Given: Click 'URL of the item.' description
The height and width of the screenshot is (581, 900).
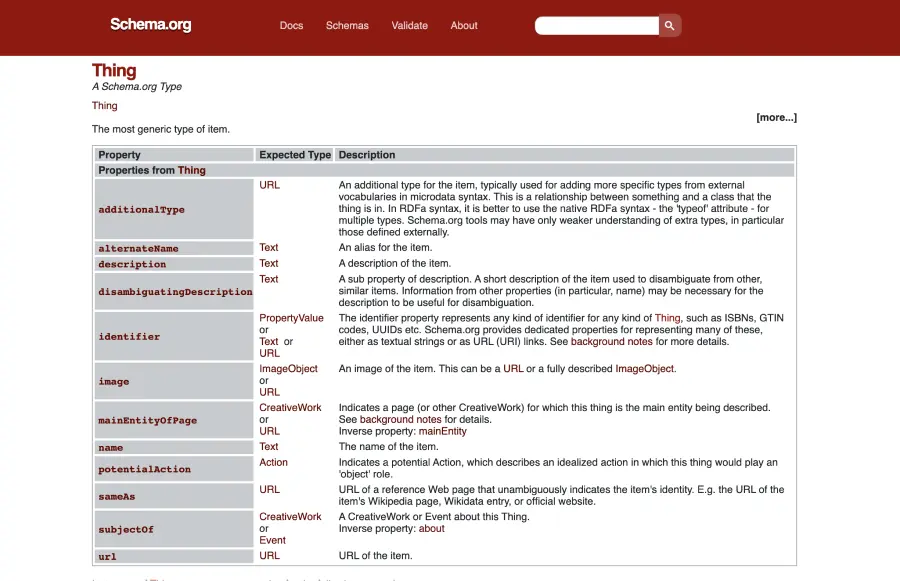Looking at the screenshot, I should pyautogui.click(x=375, y=556).
